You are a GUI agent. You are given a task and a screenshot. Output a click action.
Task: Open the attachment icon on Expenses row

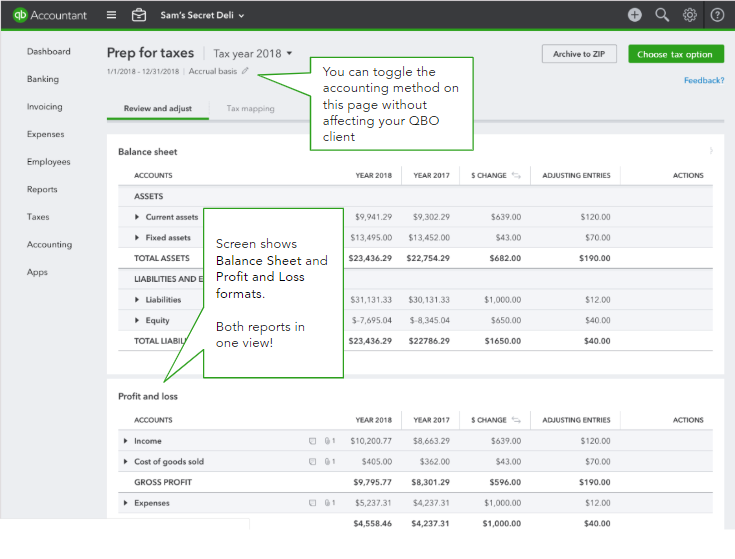coord(330,503)
